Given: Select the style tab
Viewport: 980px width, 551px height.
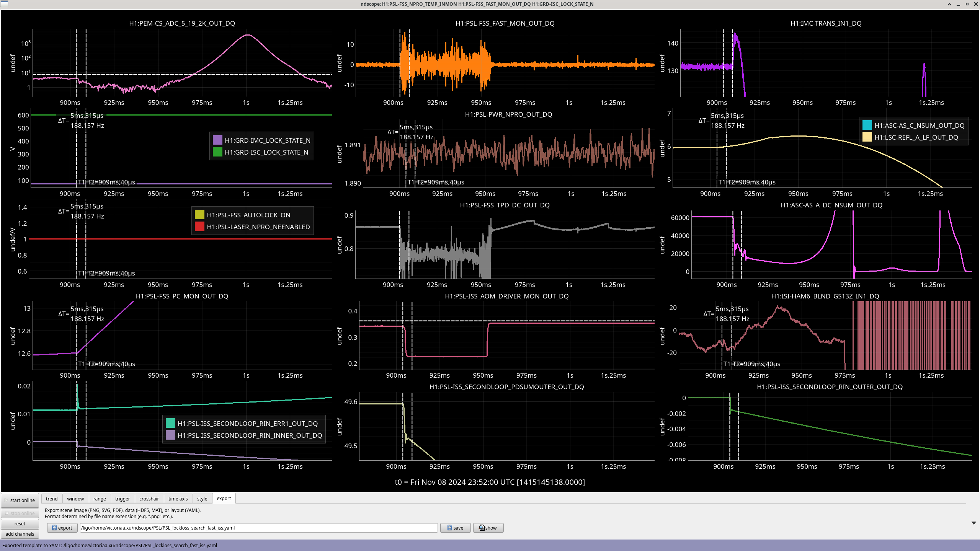Looking at the screenshot, I should click(x=202, y=499).
